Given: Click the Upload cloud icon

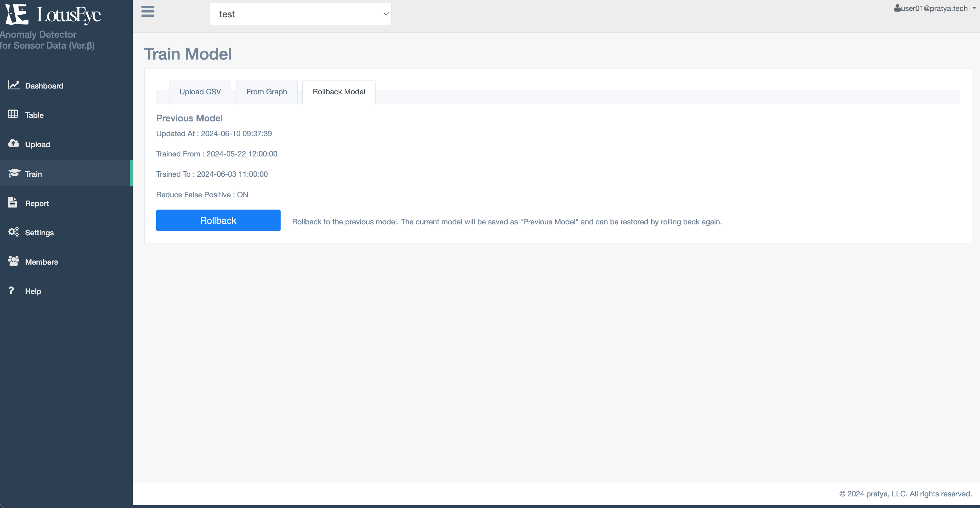Looking at the screenshot, I should click(x=14, y=143).
